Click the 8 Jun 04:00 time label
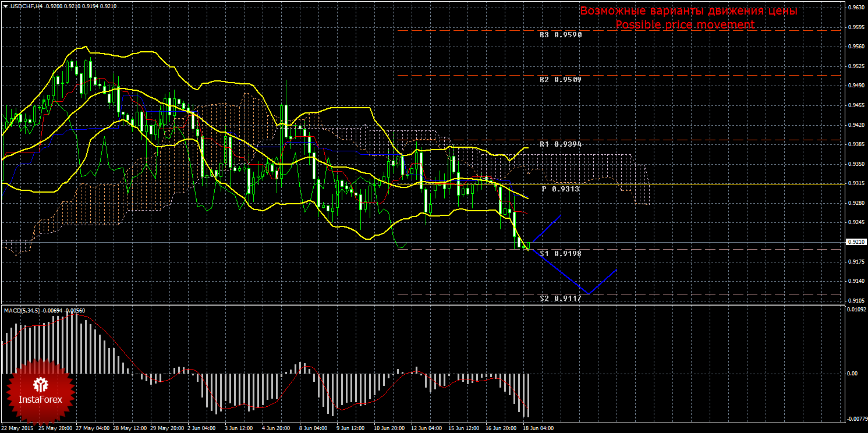 [x=313, y=428]
